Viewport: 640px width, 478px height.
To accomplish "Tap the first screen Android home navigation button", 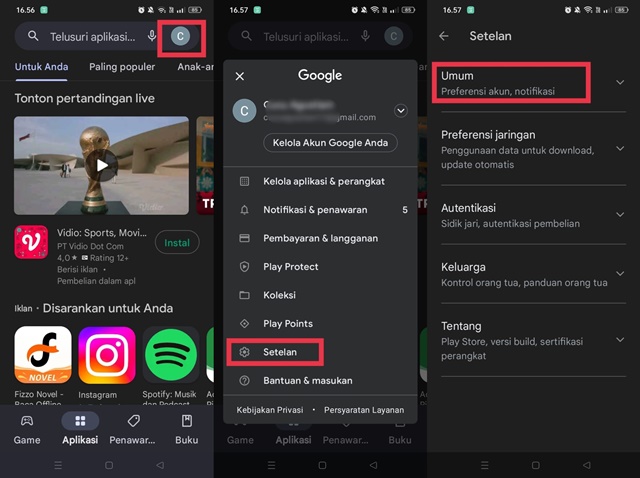I will 109,465.
